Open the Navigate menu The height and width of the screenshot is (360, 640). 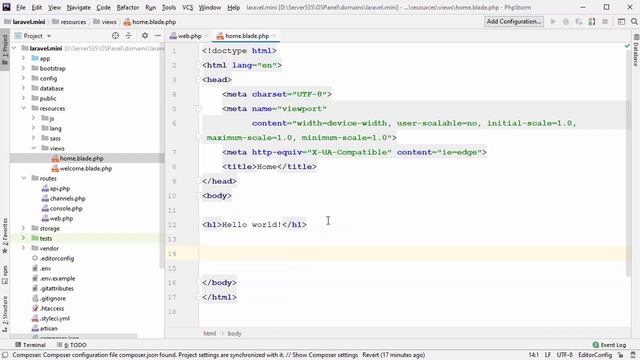(78, 7)
